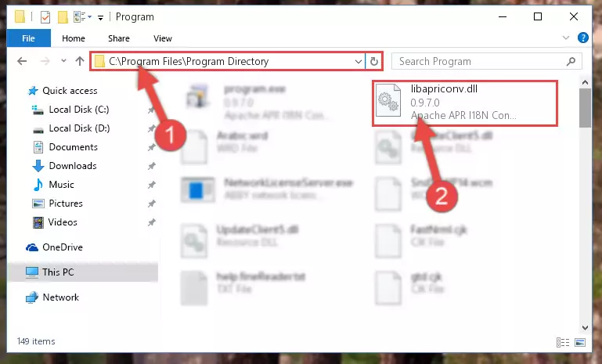Click the libapriconv.dll gears file icon

pos(388,100)
